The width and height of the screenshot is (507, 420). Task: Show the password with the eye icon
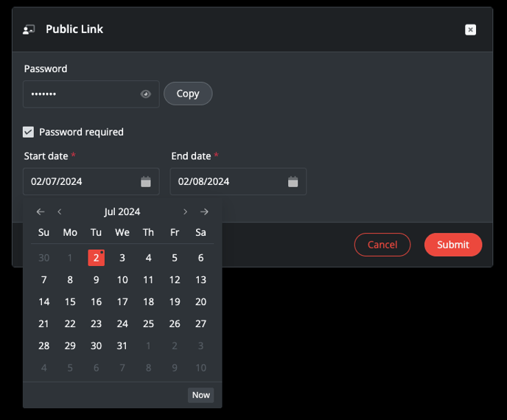(145, 94)
